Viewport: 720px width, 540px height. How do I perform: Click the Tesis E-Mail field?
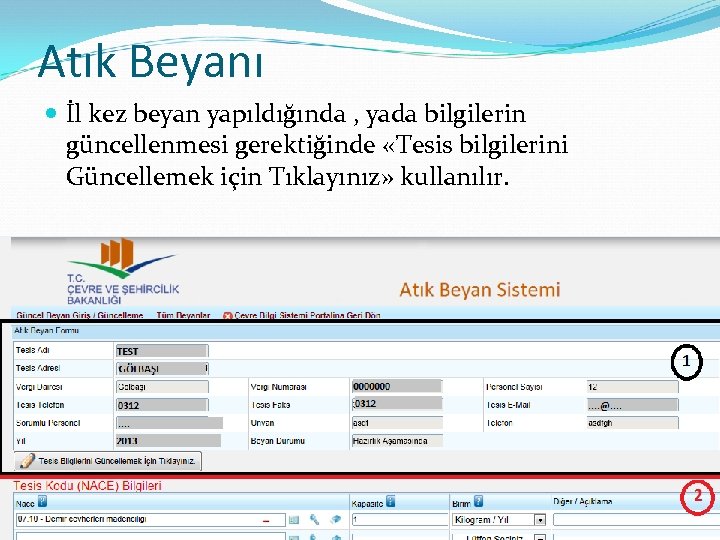point(632,405)
